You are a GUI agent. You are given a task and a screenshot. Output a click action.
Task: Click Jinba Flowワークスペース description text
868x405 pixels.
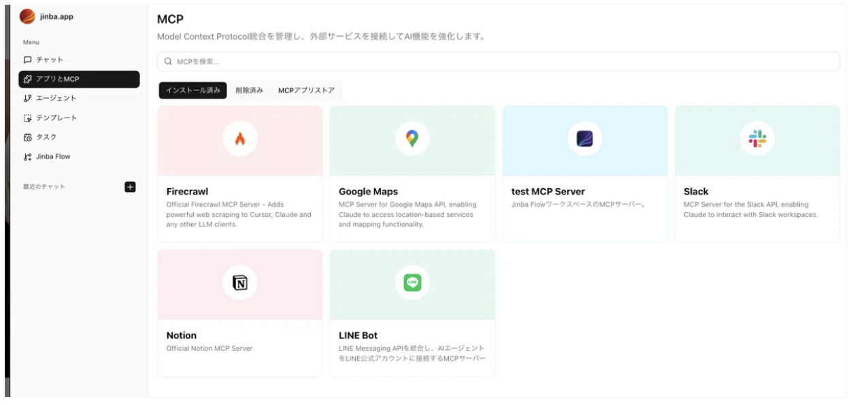pos(579,205)
